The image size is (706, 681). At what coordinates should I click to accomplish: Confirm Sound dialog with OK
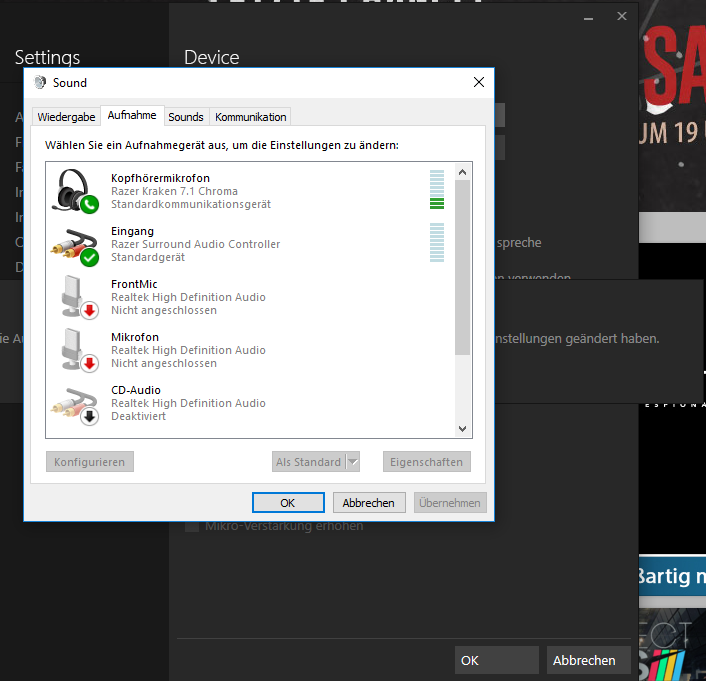(288, 503)
